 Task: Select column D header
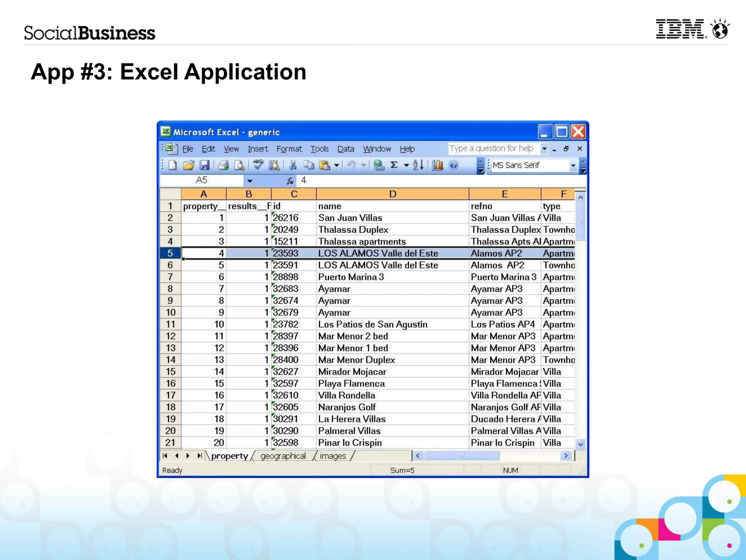393,194
